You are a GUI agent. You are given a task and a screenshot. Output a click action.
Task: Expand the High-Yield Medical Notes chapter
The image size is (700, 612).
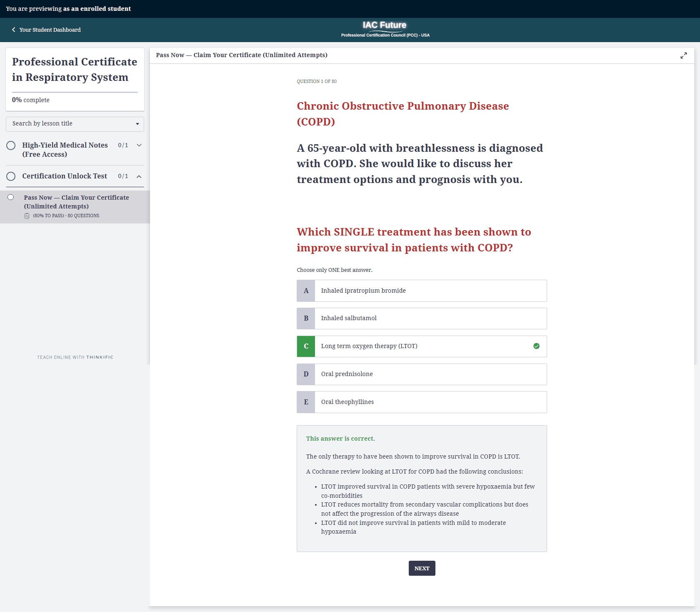point(139,145)
